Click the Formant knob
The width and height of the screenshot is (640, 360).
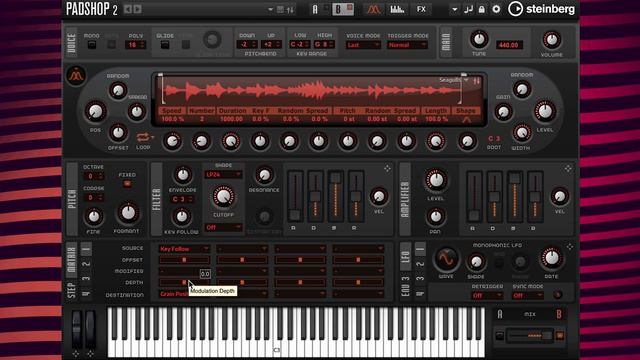[x=128, y=213]
